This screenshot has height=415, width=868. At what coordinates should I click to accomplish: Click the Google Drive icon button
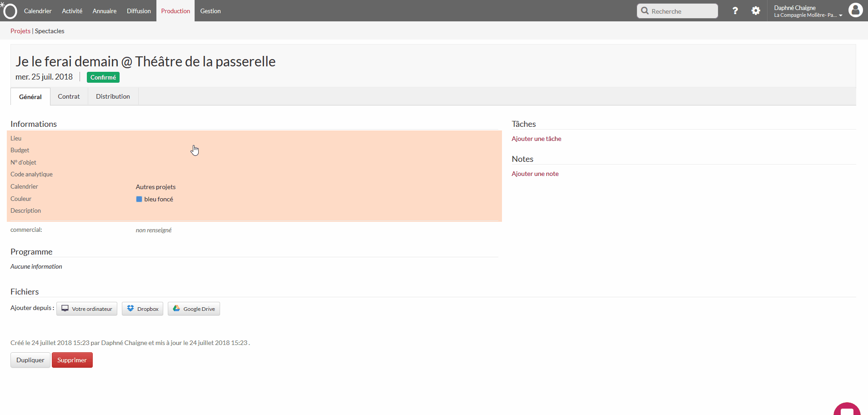194,309
